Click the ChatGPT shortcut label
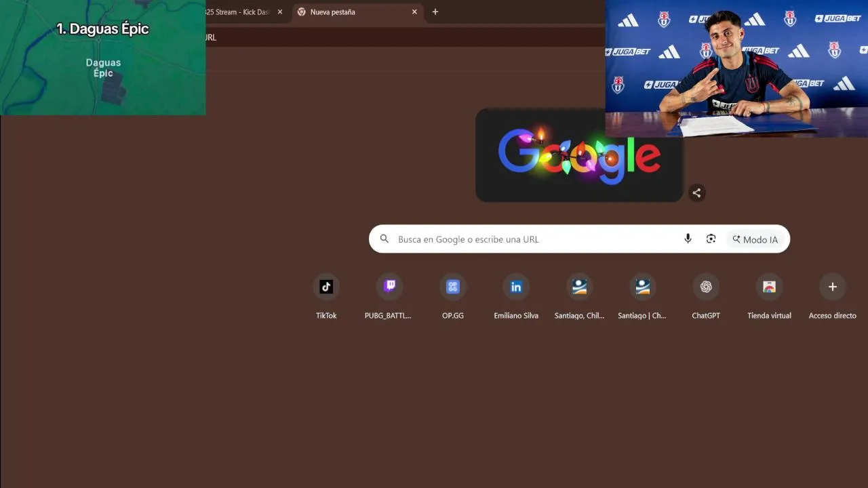Image resolution: width=868 pixels, height=488 pixels. pos(706,316)
